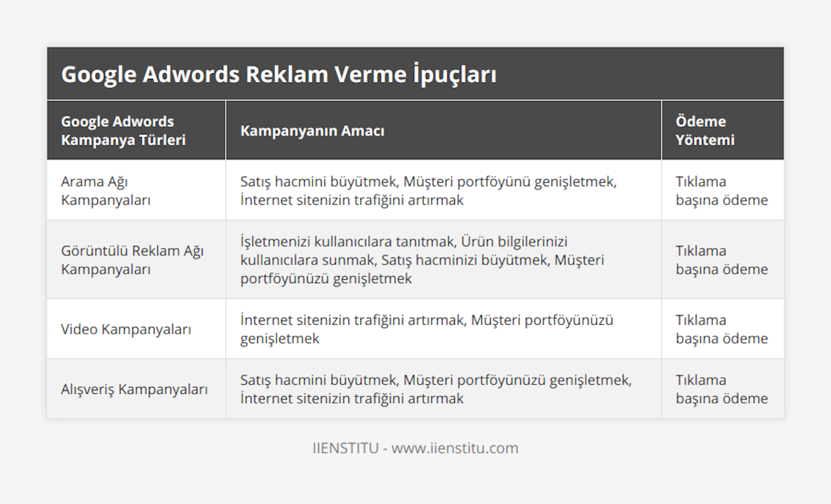Select the purpose text starting İşletmenizi kullanıcılara tanıtmak
The height and width of the screenshot is (504, 831).
click(x=422, y=260)
